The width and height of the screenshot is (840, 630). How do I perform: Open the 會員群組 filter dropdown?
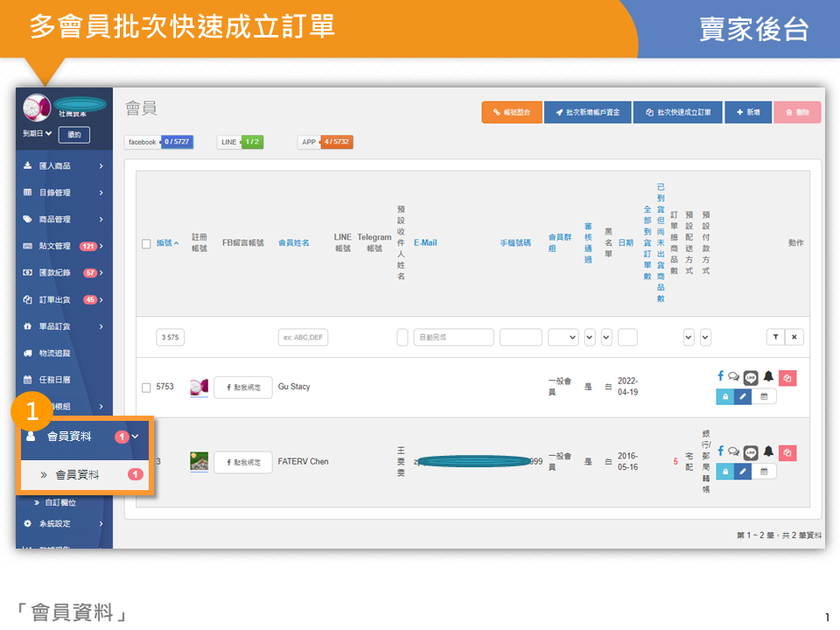pyautogui.click(x=563, y=337)
